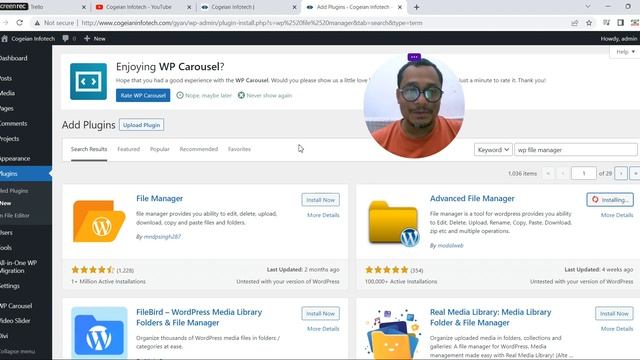
Task: Close the Trello browser tab
Action: click(84, 7)
